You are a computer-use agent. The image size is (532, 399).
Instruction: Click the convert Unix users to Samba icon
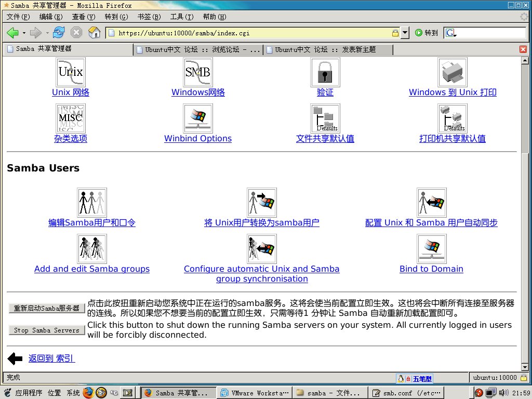coord(262,202)
